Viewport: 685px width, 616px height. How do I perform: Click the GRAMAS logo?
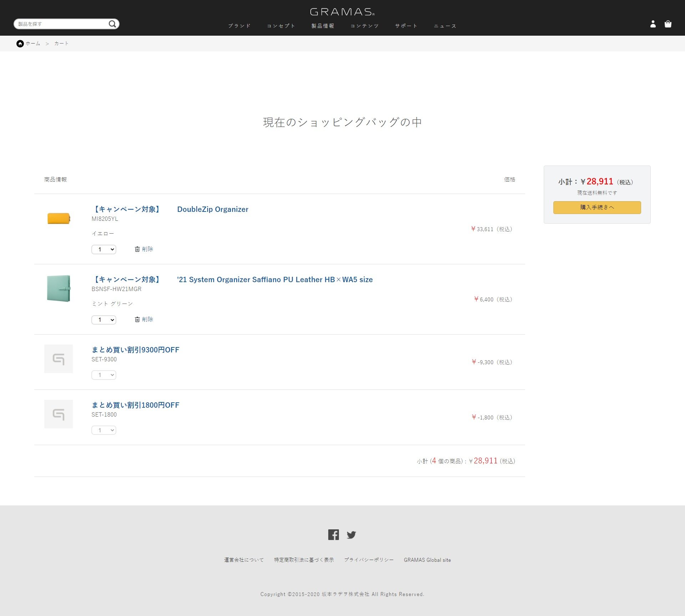(x=342, y=12)
